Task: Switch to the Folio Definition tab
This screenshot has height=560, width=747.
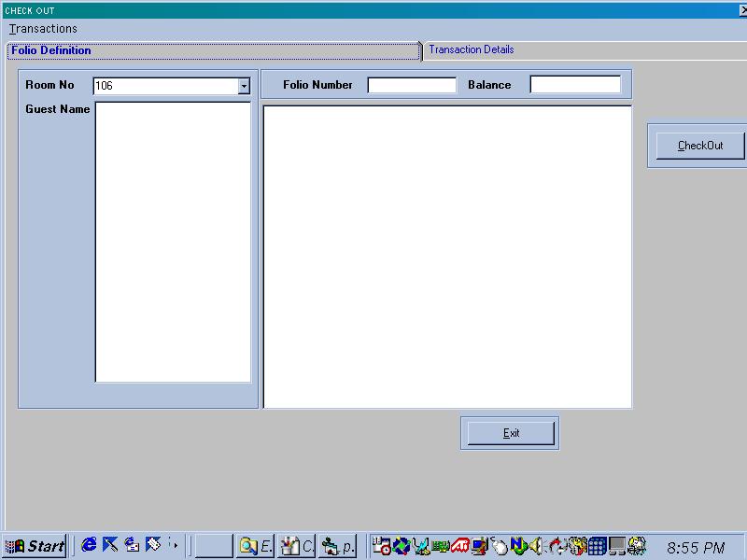Action: (x=213, y=51)
